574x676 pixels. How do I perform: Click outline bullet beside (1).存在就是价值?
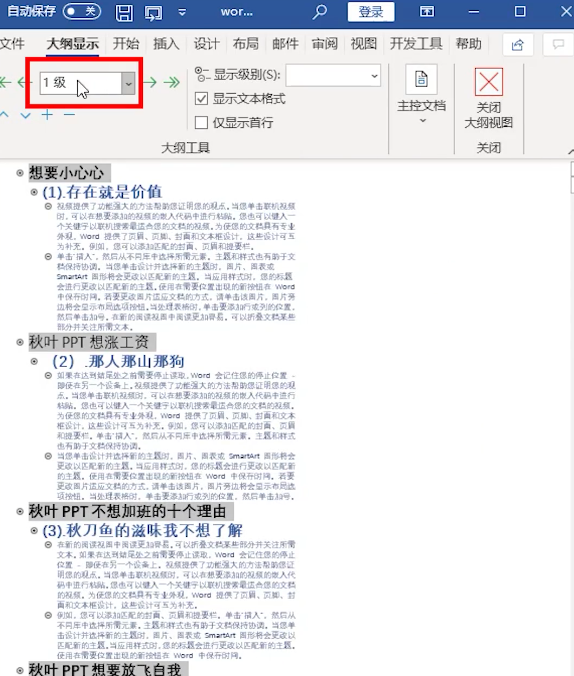pyautogui.click(x=34, y=192)
